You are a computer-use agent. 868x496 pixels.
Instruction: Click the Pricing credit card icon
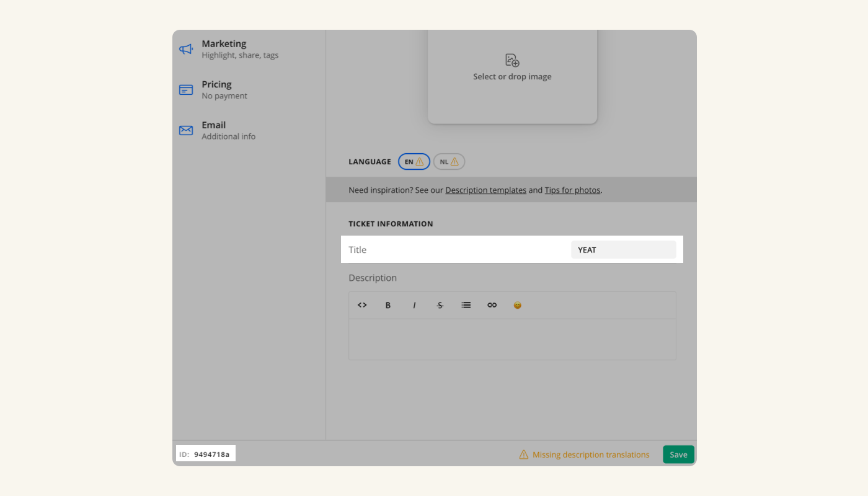pyautogui.click(x=186, y=90)
